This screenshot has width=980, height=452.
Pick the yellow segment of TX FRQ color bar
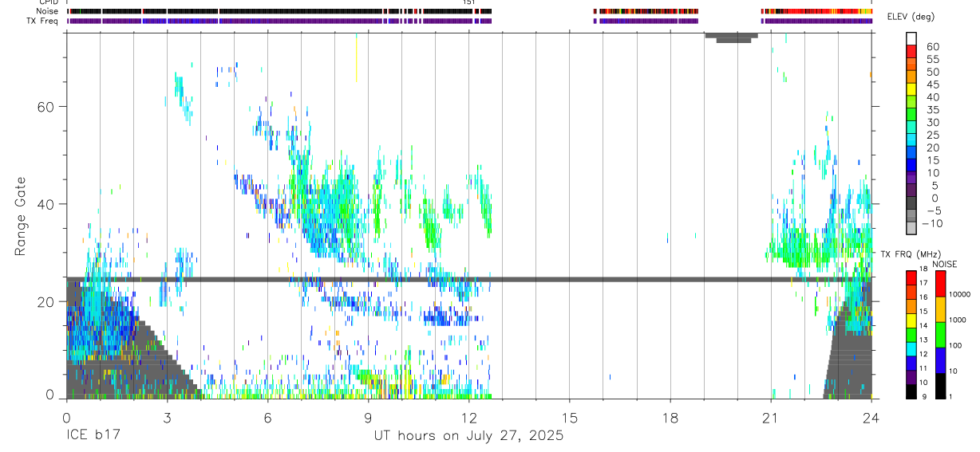pos(911,320)
